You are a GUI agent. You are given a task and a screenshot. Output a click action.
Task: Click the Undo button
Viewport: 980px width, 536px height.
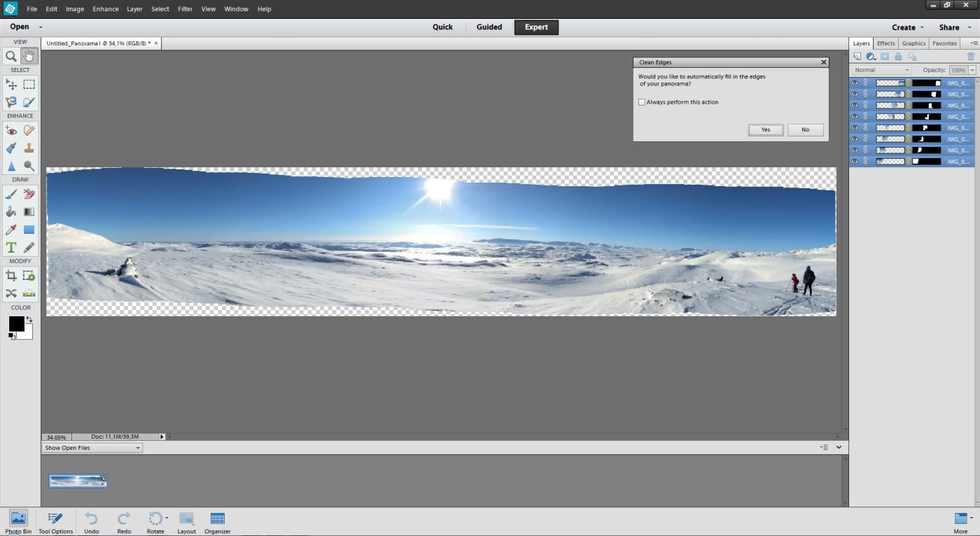(92, 522)
